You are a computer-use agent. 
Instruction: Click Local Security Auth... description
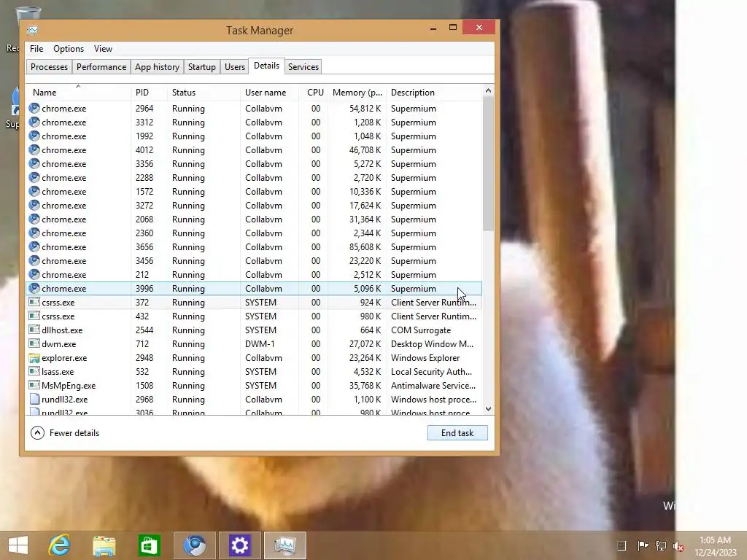(x=431, y=371)
